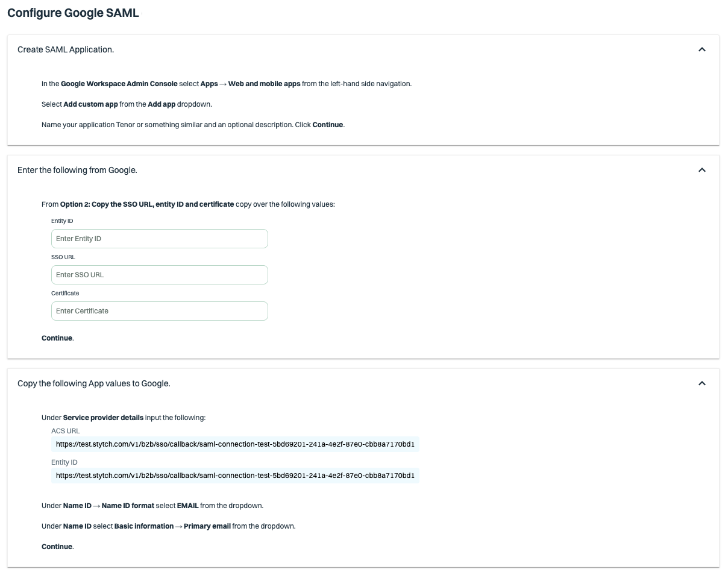Click Continue under the Certificate field
728x575 pixels.
coord(57,338)
